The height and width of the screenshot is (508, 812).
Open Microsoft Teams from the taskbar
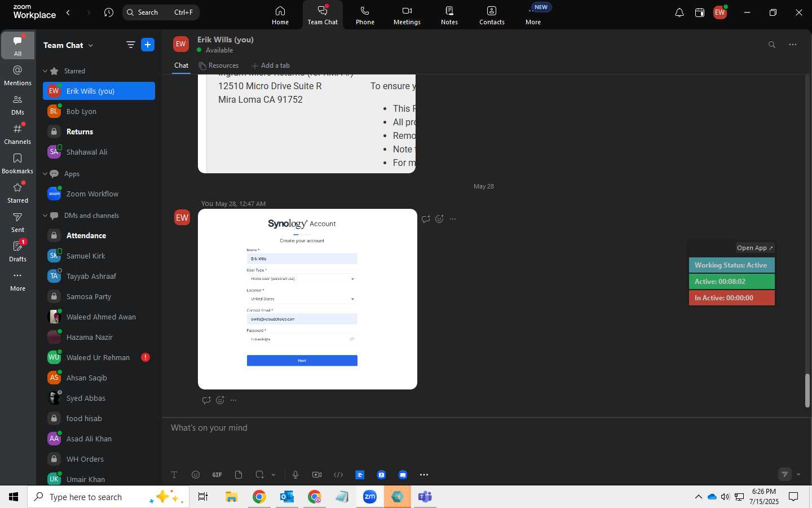coord(425,497)
